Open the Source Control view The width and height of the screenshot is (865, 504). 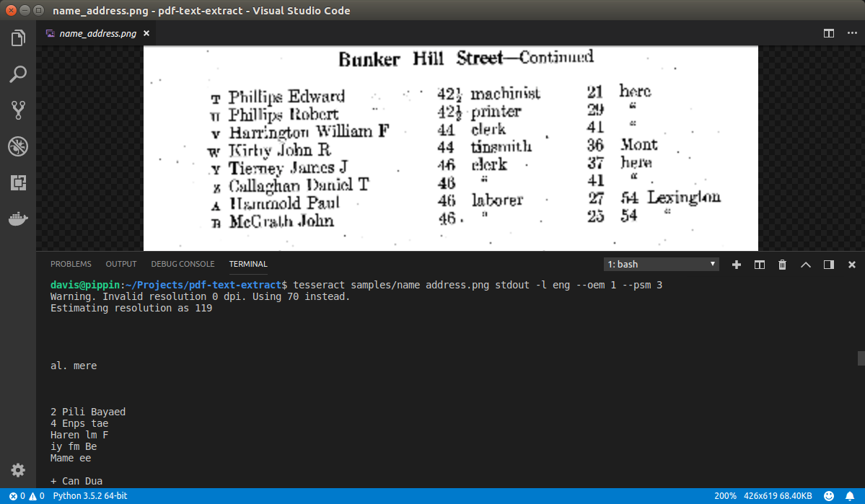point(18,110)
